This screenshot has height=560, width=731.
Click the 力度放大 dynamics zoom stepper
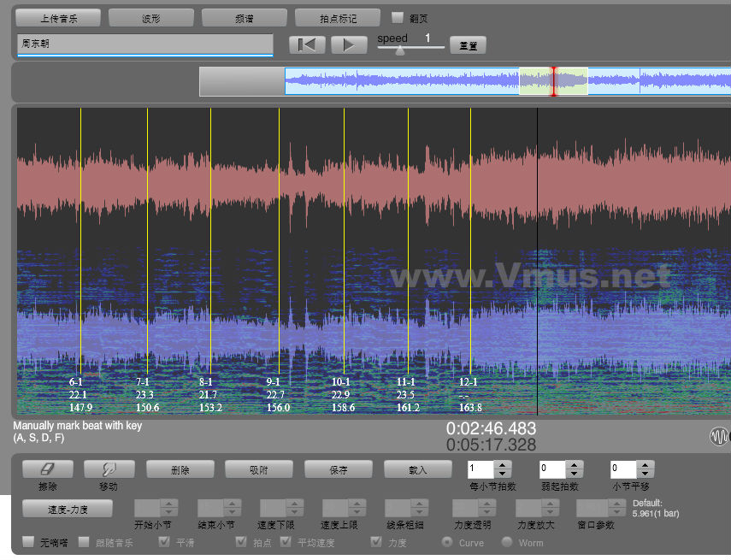pyautogui.click(x=537, y=508)
